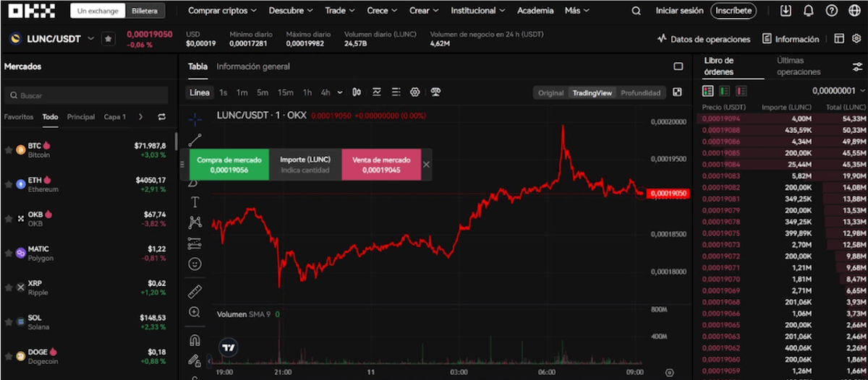Screen dimensions: 868x380
Task: Select the pattern drawing tool
Action: coord(195,223)
